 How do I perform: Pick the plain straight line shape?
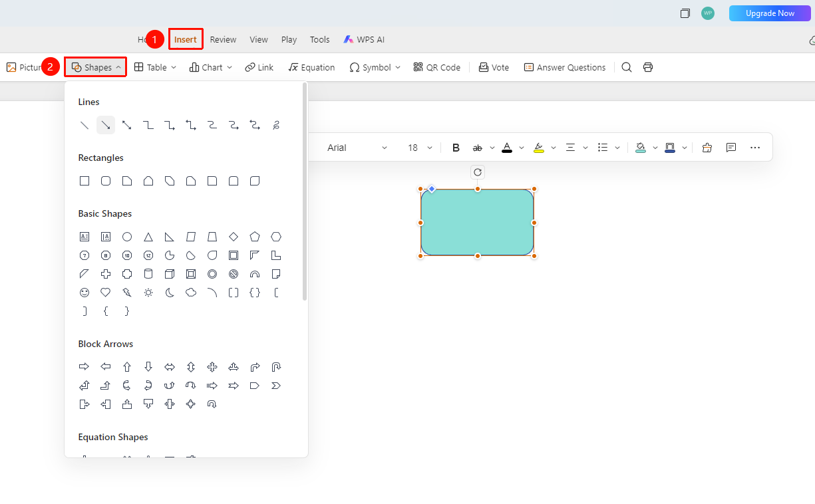click(84, 125)
